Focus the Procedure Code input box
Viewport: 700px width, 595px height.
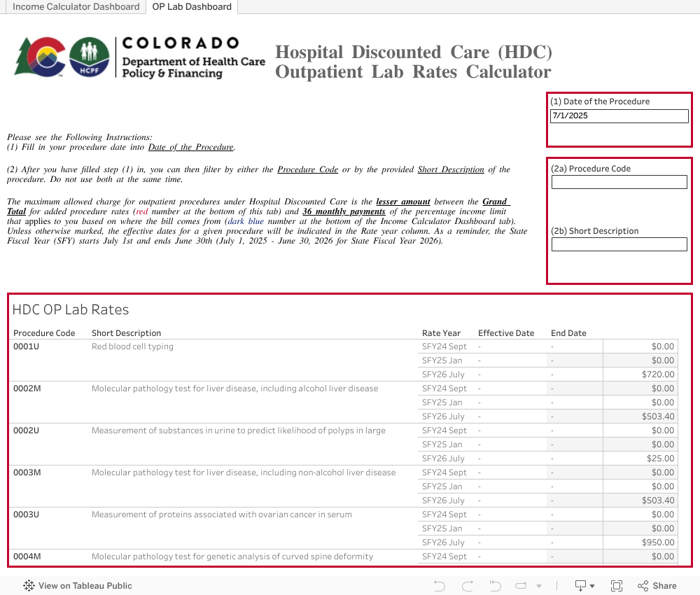(x=619, y=182)
